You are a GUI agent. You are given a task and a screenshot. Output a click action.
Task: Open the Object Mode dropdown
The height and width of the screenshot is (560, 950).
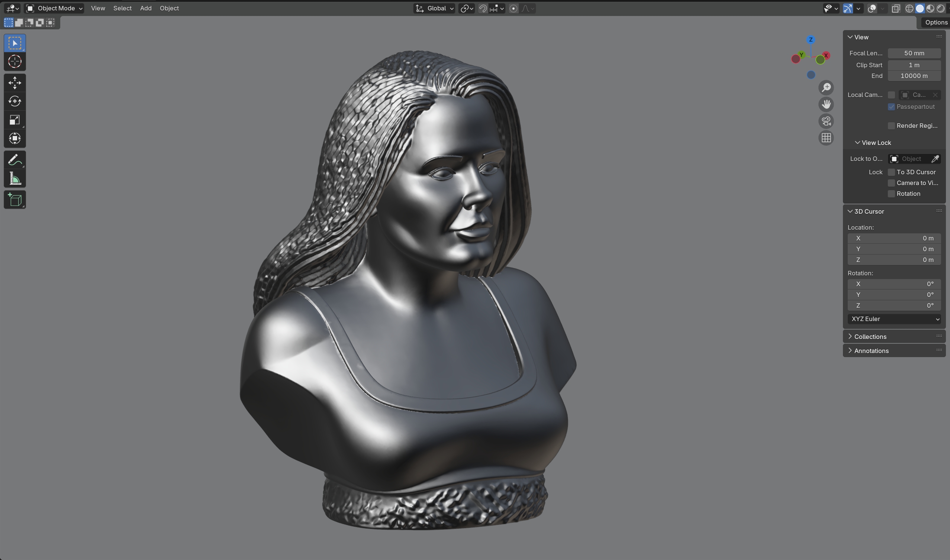(54, 8)
